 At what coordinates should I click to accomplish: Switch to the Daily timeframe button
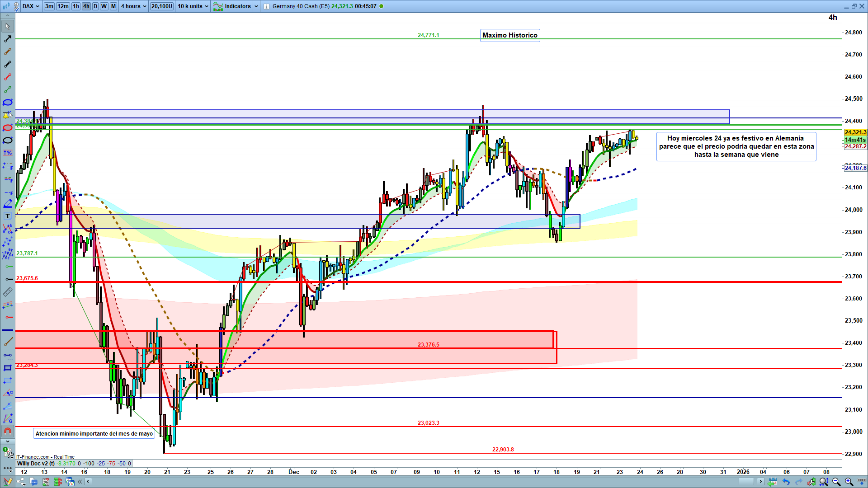95,6
